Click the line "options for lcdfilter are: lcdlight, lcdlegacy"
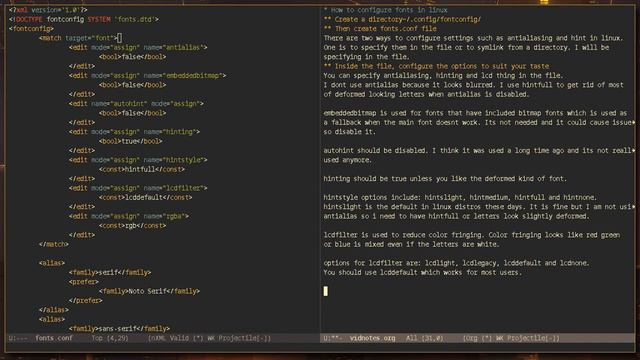This screenshot has height=360, width=640. [456, 263]
